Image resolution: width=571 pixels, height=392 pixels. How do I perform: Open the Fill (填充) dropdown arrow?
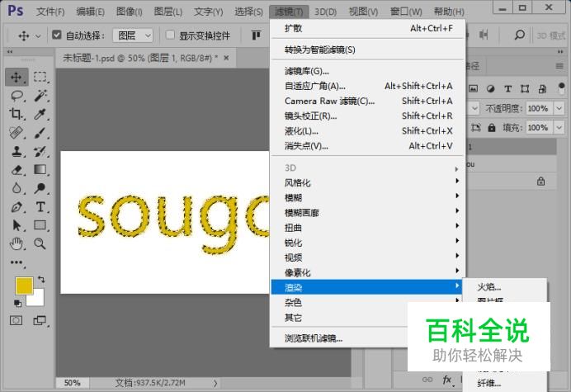pos(559,128)
